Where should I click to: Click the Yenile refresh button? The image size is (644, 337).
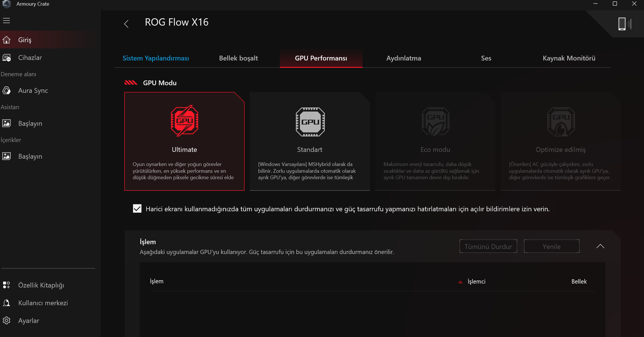pos(551,246)
